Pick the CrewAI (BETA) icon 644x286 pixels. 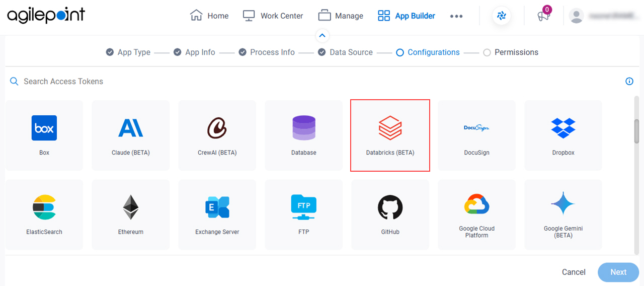(217, 128)
